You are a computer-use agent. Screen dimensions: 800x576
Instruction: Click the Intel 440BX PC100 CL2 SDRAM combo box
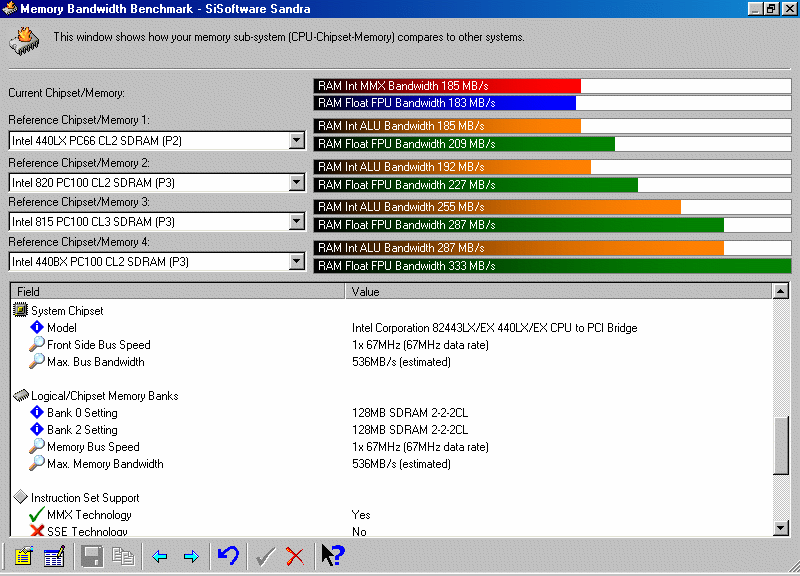click(x=157, y=261)
